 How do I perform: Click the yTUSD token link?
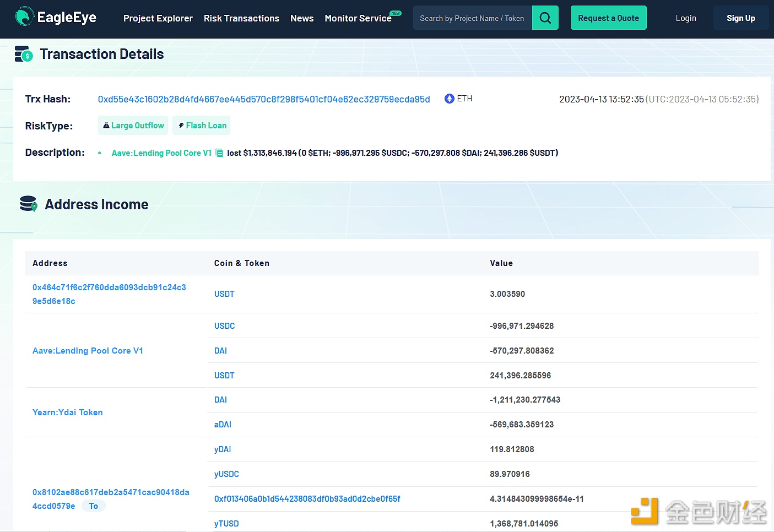(x=226, y=524)
